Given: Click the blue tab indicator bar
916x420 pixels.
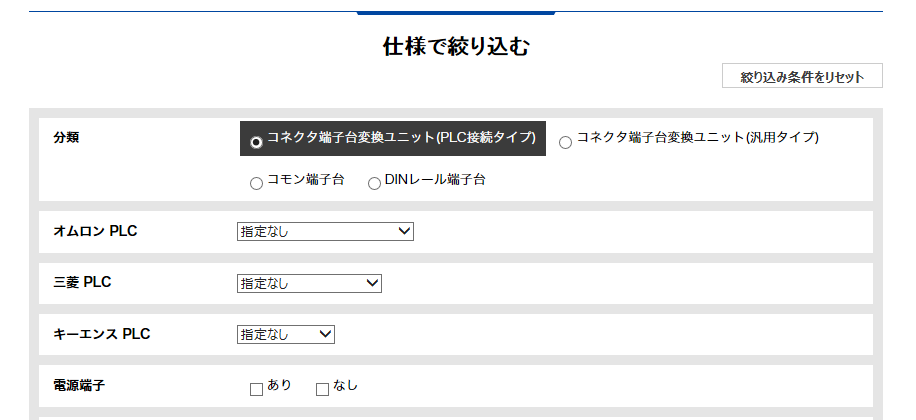Looking at the screenshot, I should tap(456, 13).
